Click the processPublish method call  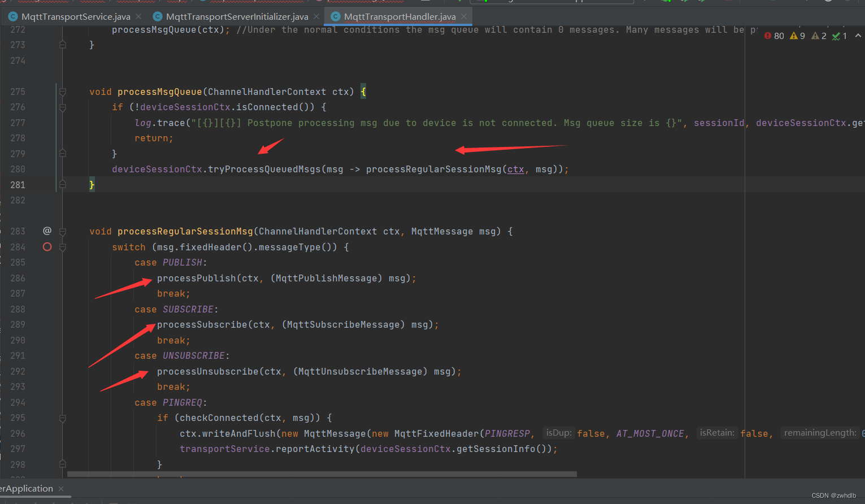197,279
